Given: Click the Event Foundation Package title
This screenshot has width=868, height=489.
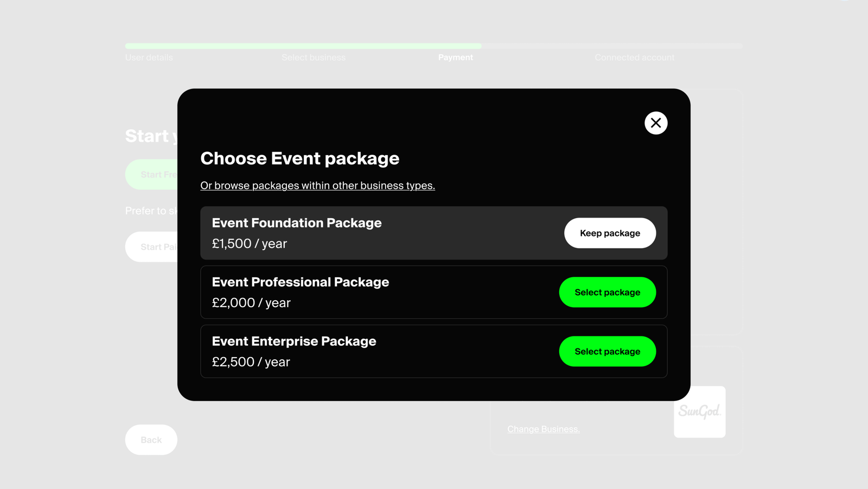Looking at the screenshot, I should [297, 223].
